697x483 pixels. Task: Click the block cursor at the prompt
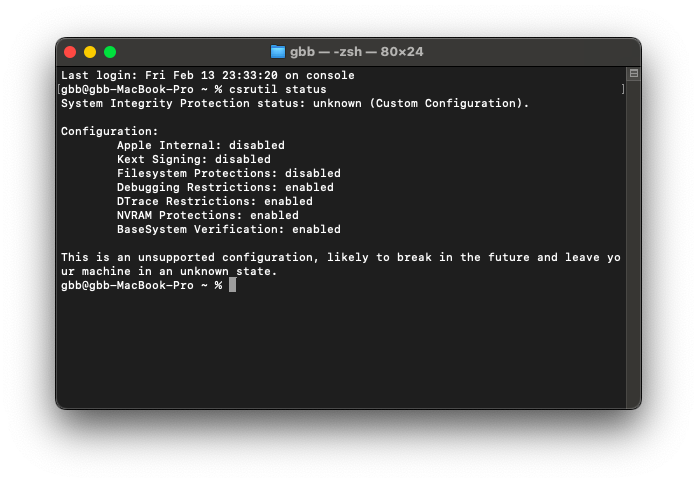232,285
